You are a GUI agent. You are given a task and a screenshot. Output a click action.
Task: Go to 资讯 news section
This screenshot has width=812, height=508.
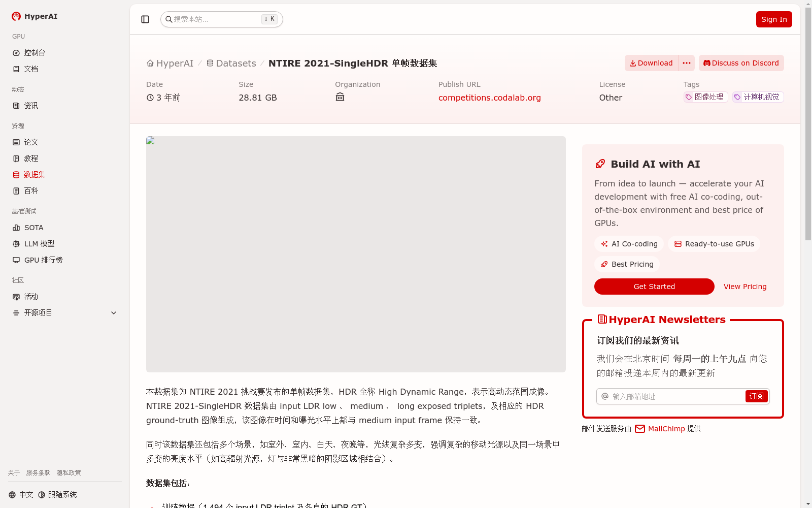tap(65, 106)
